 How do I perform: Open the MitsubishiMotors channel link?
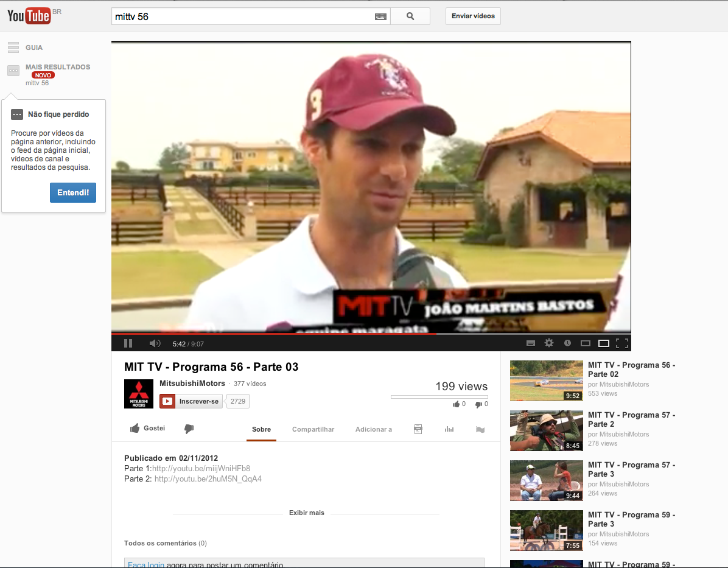pyautogui.click(x=192, y=383)
